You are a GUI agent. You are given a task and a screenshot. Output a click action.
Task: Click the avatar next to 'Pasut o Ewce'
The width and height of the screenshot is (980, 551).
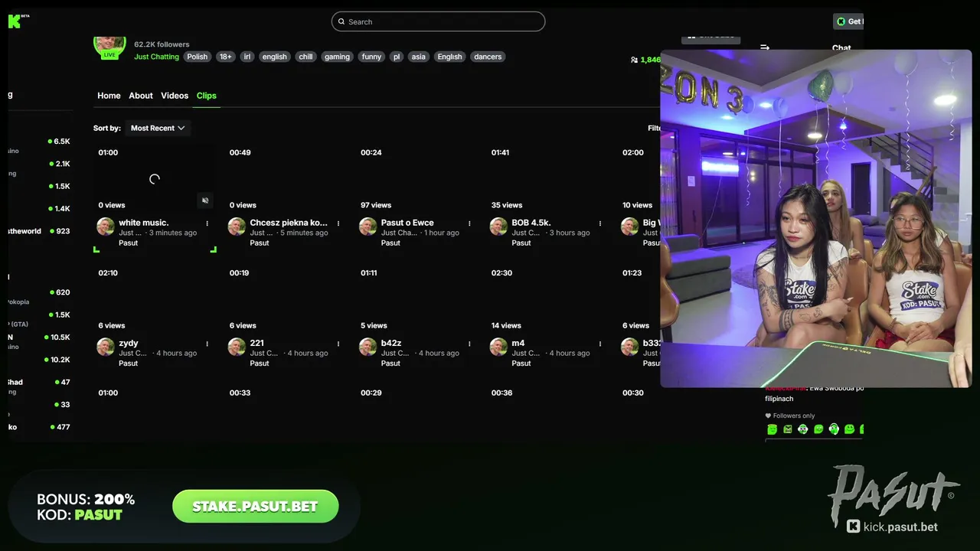point(367,227)
